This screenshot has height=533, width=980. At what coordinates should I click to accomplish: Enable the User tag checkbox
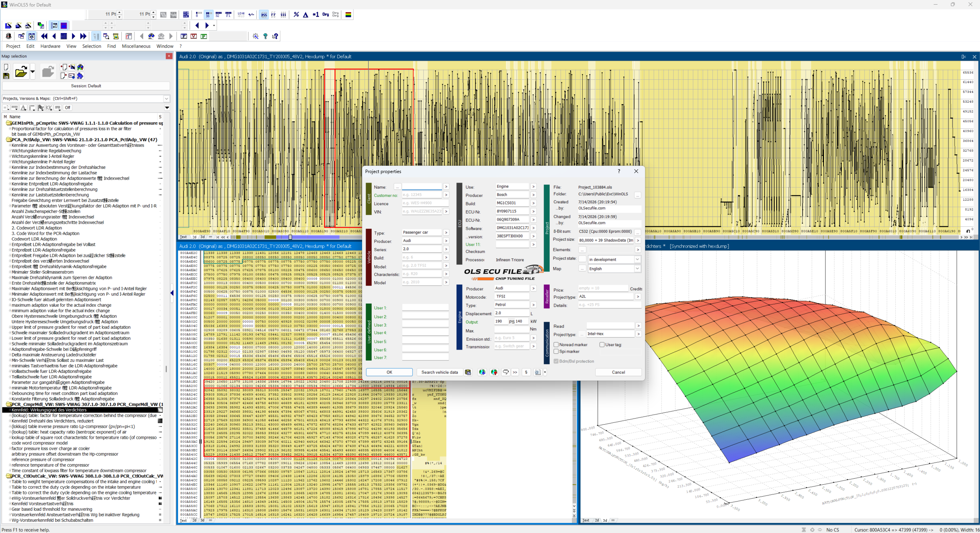(x=602, y=345)
